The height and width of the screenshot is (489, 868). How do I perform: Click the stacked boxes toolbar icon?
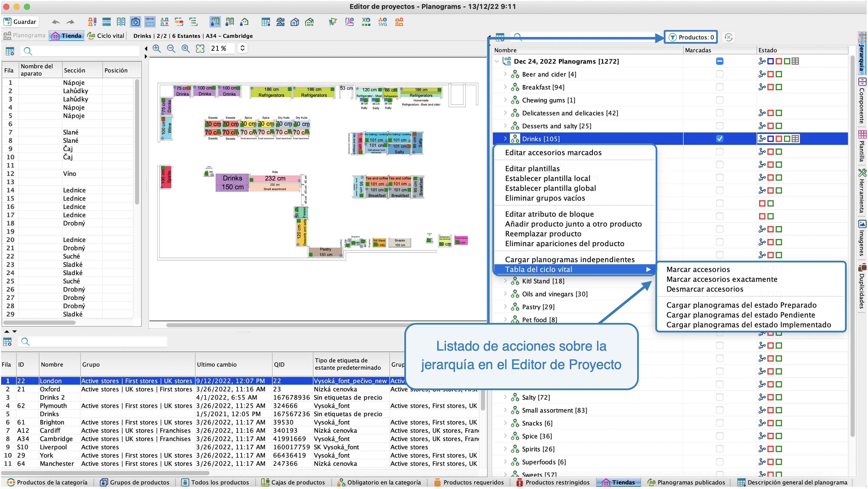(x=280, y=22)
